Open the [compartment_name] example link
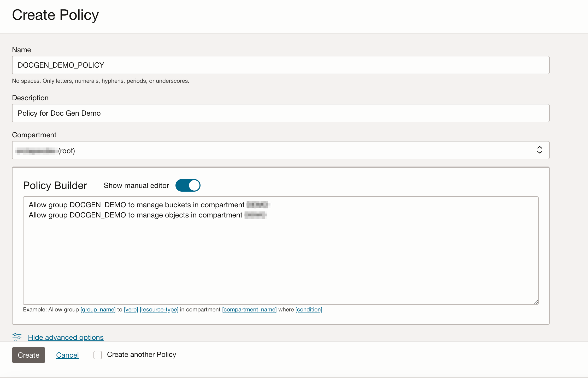Viewport: 588px width, 378px height. [x=249, y=309]
